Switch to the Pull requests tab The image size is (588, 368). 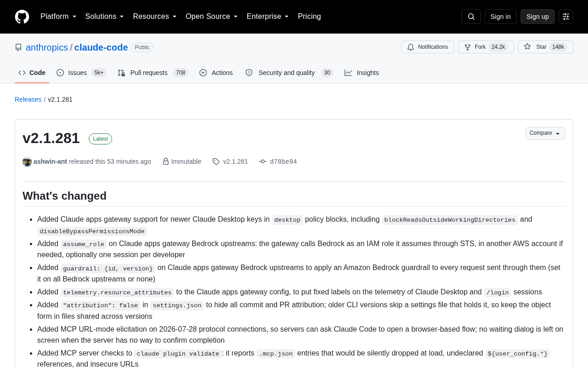point(153,73)
